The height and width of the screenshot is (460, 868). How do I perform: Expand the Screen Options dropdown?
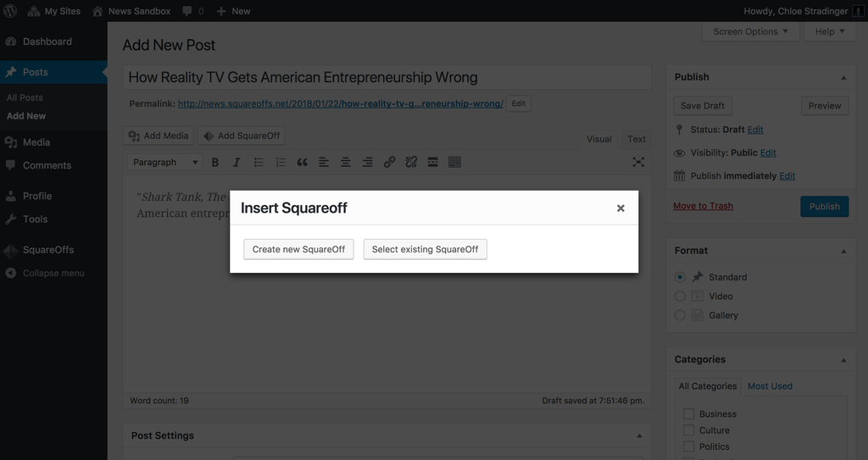point(750,31)
